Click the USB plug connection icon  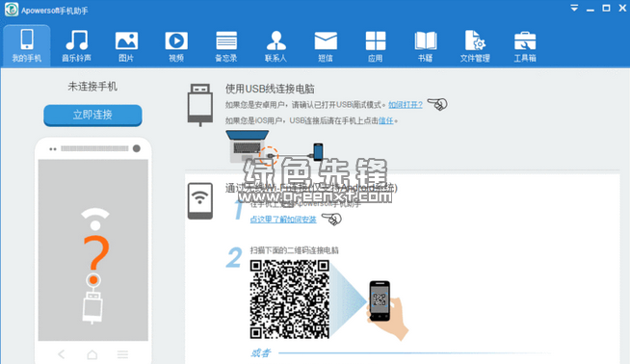pyautogui.click(x=200, y=104)
